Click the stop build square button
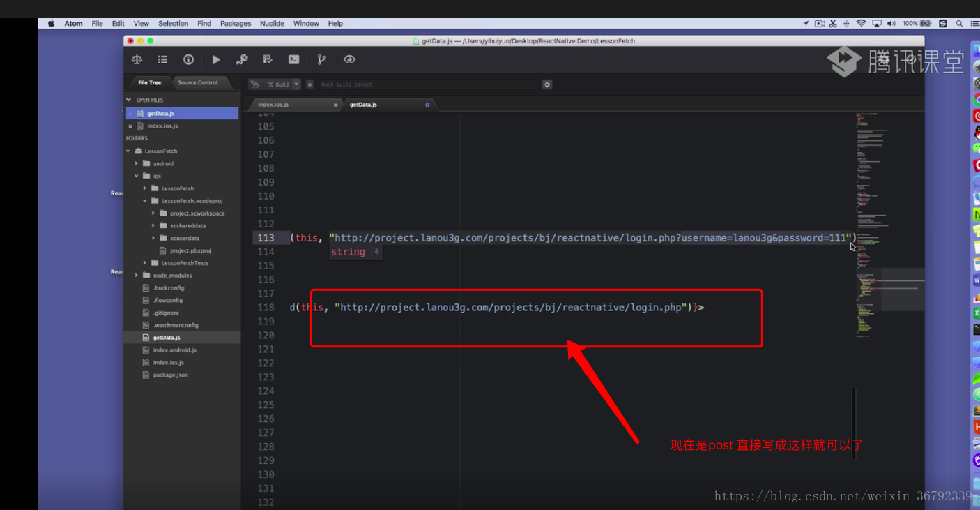The image size is (980, 510). [x=309, y=84]
